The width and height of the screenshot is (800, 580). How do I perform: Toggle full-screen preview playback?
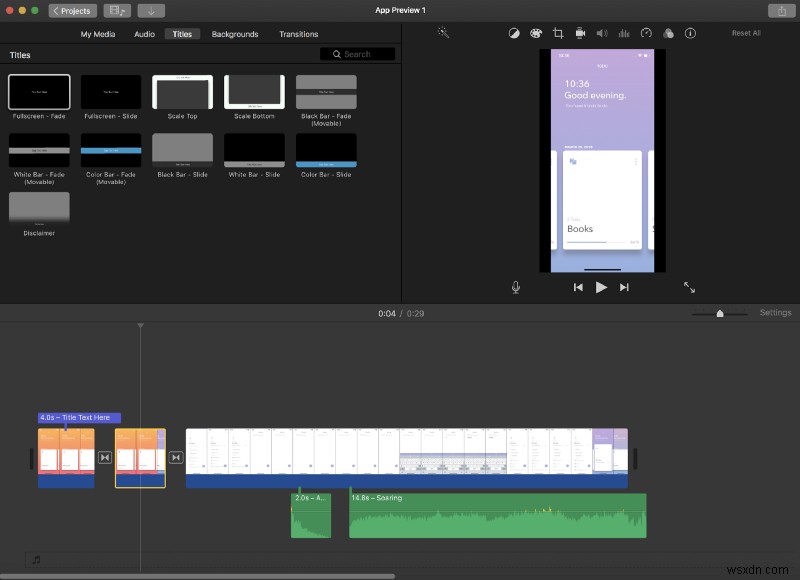[689, 287]
